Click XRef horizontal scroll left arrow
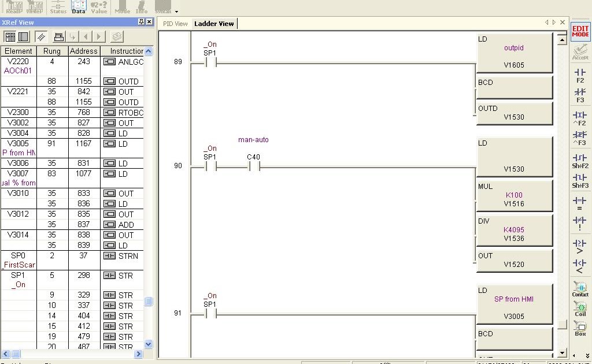 coord(6,354)
